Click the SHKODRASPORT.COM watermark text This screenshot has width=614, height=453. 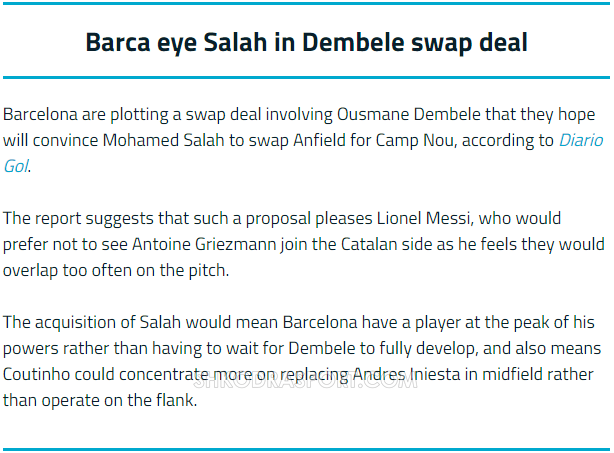coord(306,381)
